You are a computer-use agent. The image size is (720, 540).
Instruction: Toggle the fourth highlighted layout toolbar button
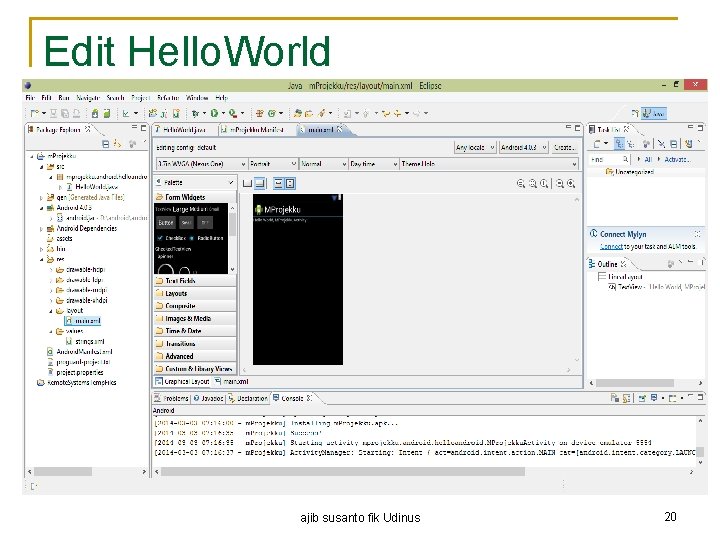[x=290, y=184]
